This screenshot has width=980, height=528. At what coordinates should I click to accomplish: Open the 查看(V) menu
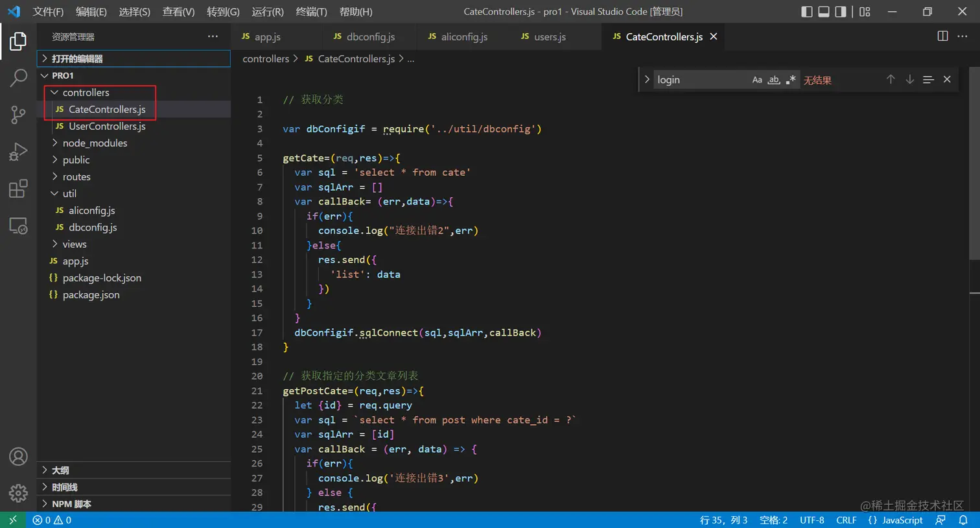[x=178, y=12]
